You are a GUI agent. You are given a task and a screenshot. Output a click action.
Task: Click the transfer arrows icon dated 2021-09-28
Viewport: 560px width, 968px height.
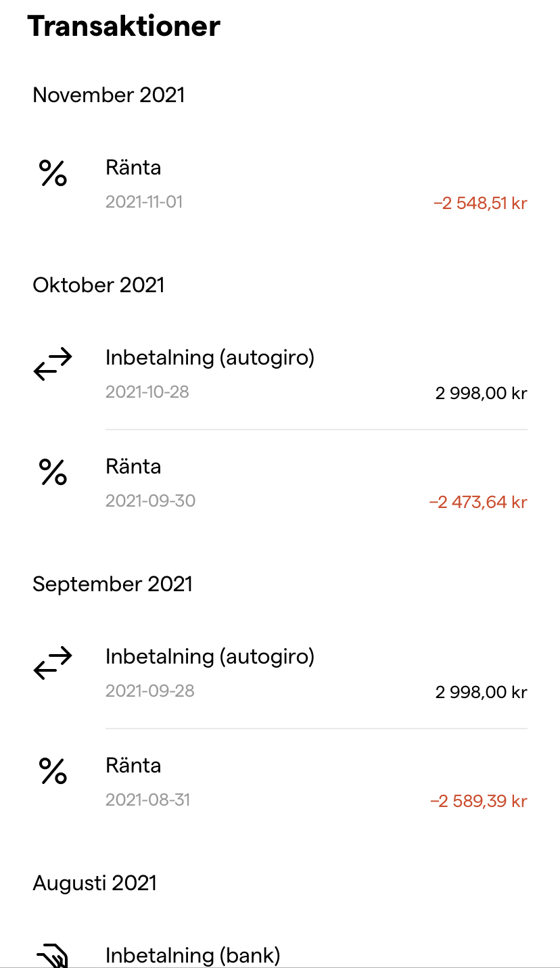click(x=53, y=663)
